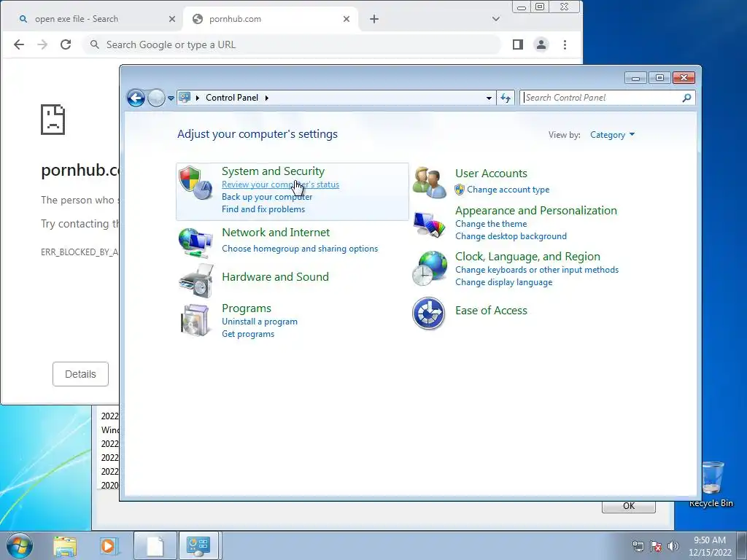747x560 pixels.
Task: Open the System and Security category
Action: point(273,171)
